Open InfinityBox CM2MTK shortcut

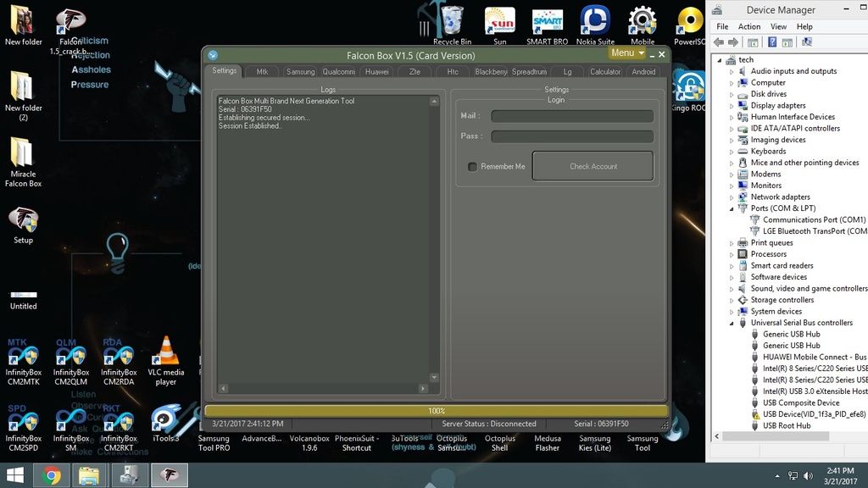coord(23,362)
